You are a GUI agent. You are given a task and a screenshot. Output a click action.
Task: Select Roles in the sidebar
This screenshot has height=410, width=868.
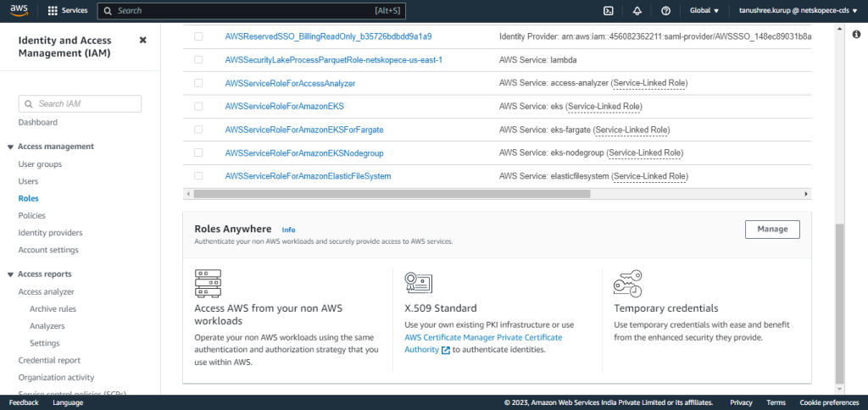tap(28, 198)
